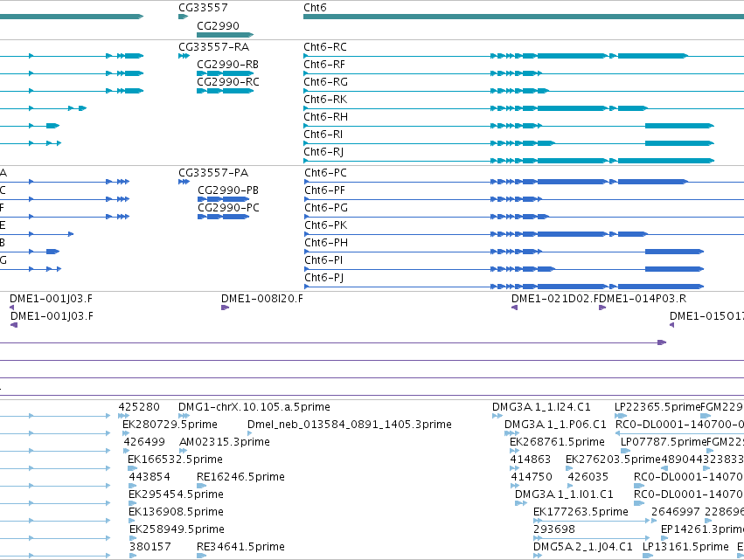This screenshot has height=560, width=744.
Task: Select the RE34641.5prime label
Action: click(240, 547)
